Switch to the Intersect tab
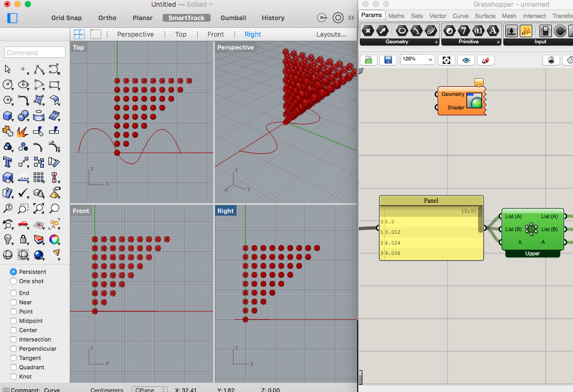Screen dimensions: 573x392 click(534, 16)
